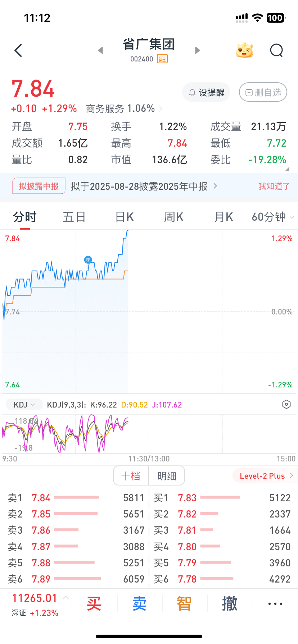Viewport: 298px width, 644px height.
Task: Open the search magnifier icon
Action: tap(276, 50)
